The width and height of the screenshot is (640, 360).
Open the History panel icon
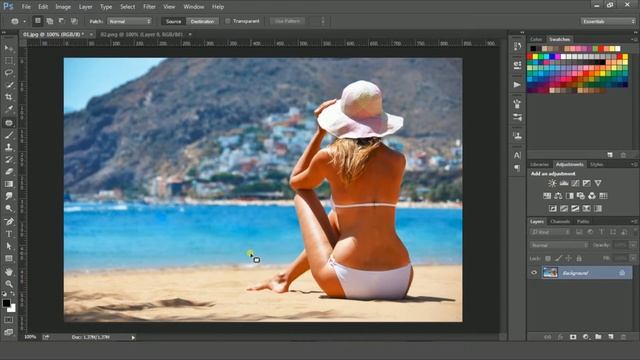517,47
